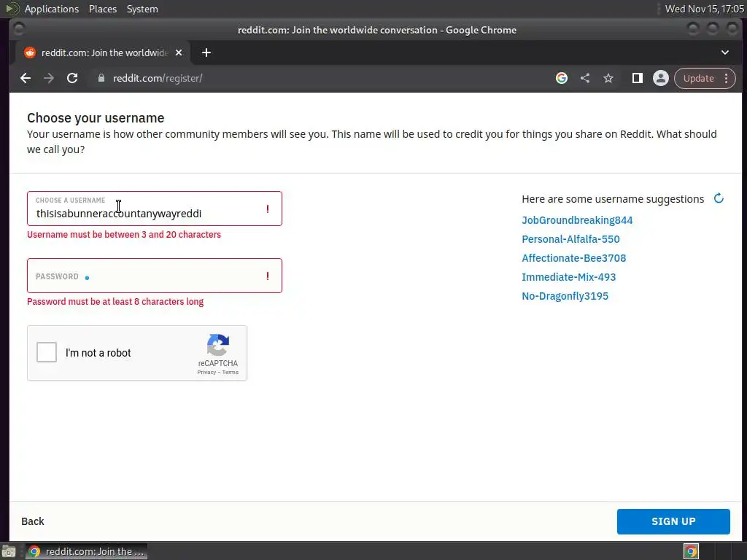Bookmark this page with the star icon
Image resolution: width=747 pixels, height=560 pixels.
[608, 78]
